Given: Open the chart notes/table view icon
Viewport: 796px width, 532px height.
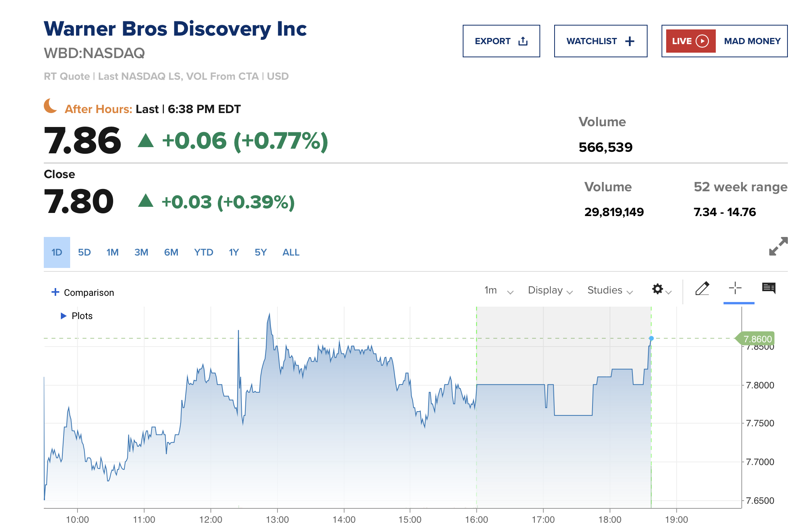Looking at the screenshot, I should tap(768, 288).
